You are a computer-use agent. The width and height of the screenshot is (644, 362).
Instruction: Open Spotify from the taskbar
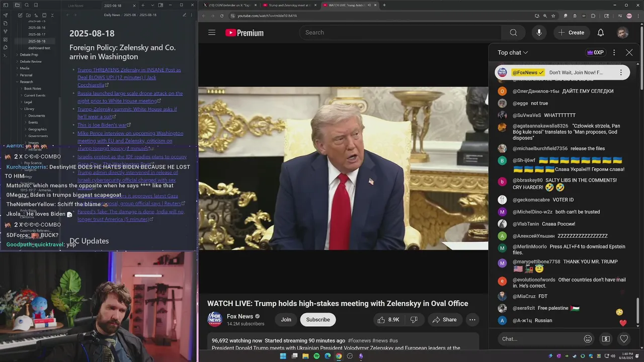coord(316,356)
